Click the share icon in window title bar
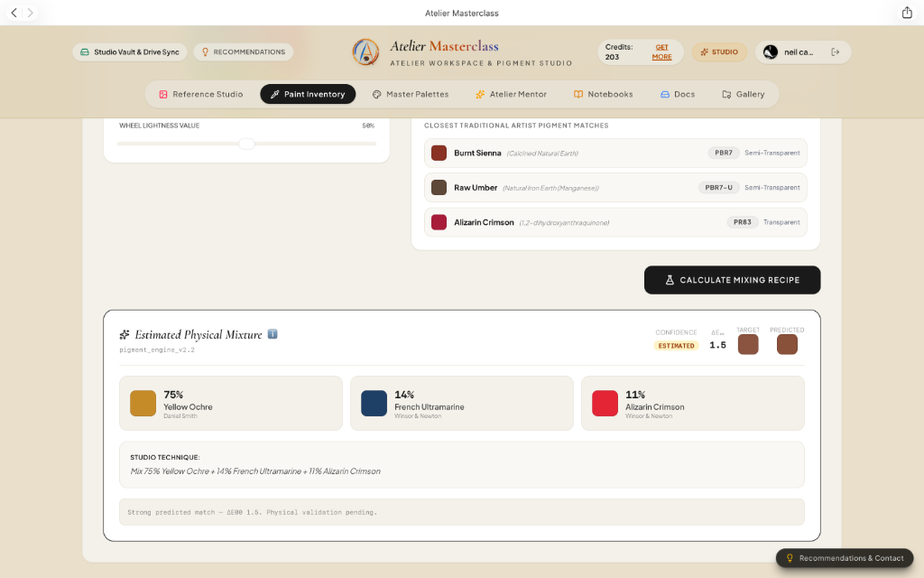The width and height of the screenshot is (924, 578). click(907, 13)
